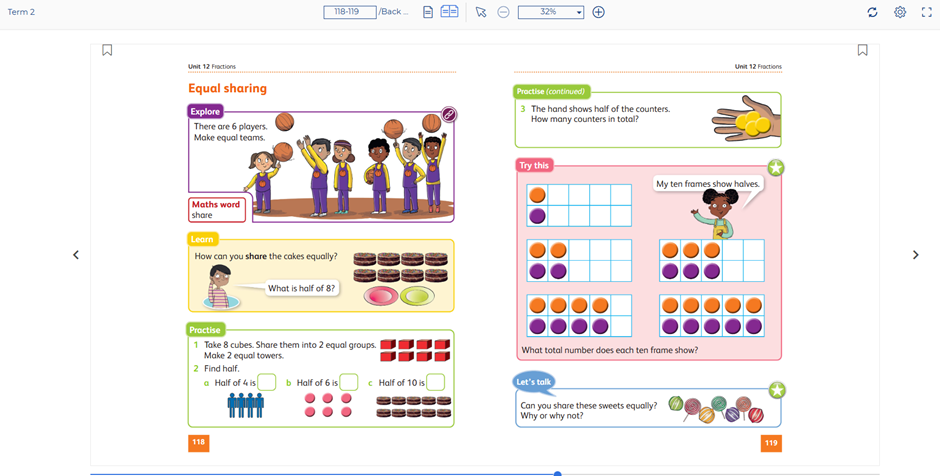Open the settings gear
The image size is (940, 476).
(900, 12)
